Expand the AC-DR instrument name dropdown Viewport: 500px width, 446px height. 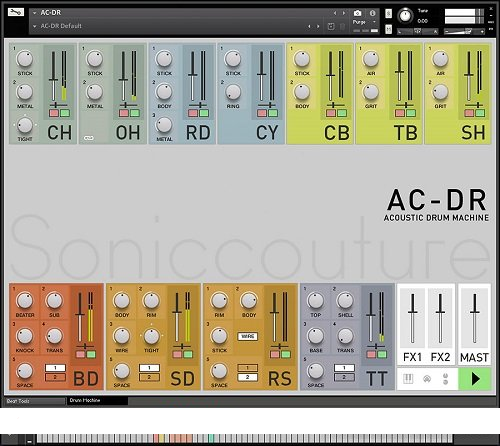click(x=34, y=13)
